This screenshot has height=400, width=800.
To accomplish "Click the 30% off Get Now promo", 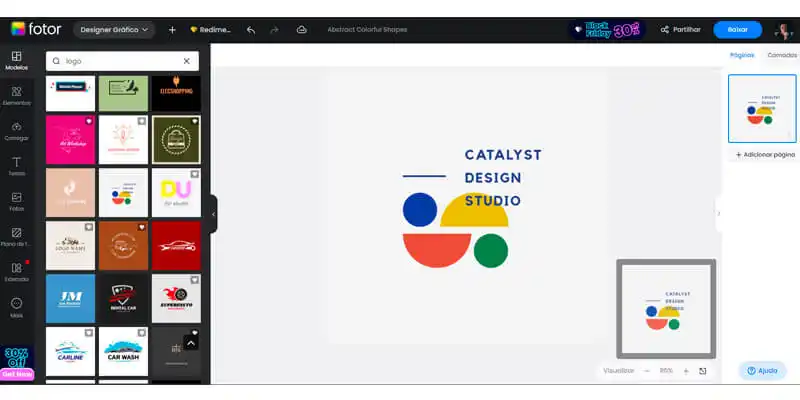I will (x=17, y=364).
